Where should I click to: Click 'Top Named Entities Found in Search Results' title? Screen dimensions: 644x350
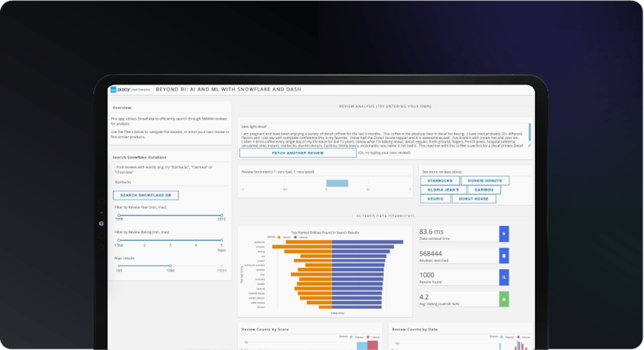point(325,232)
